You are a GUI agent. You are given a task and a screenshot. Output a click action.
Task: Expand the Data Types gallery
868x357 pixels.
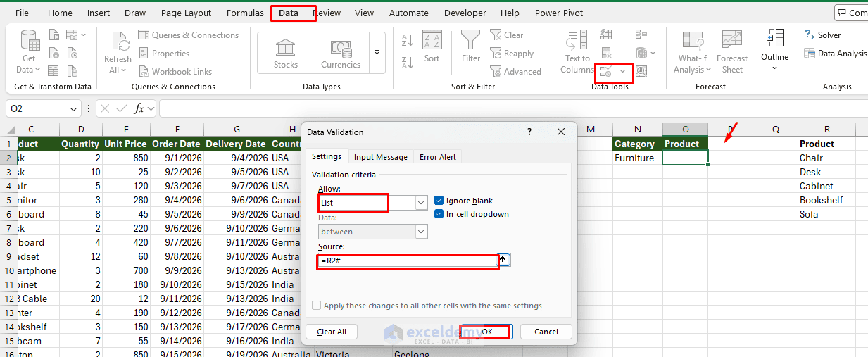click(x=377, y=53)
